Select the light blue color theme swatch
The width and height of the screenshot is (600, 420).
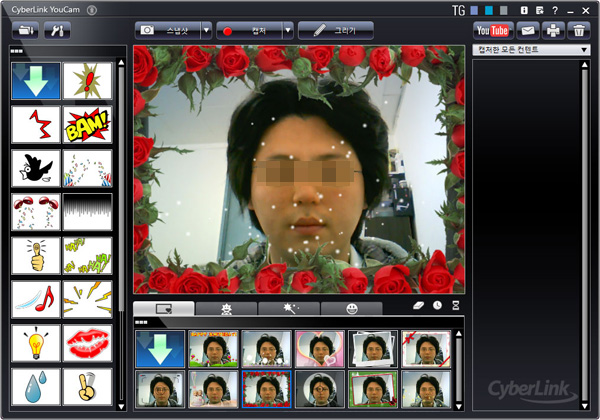[x=474, y=10]
